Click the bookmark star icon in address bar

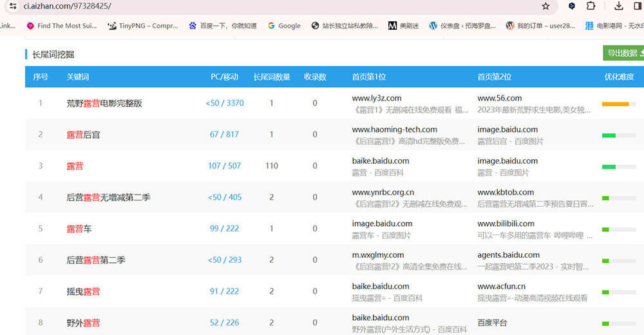tap(545, 6)
